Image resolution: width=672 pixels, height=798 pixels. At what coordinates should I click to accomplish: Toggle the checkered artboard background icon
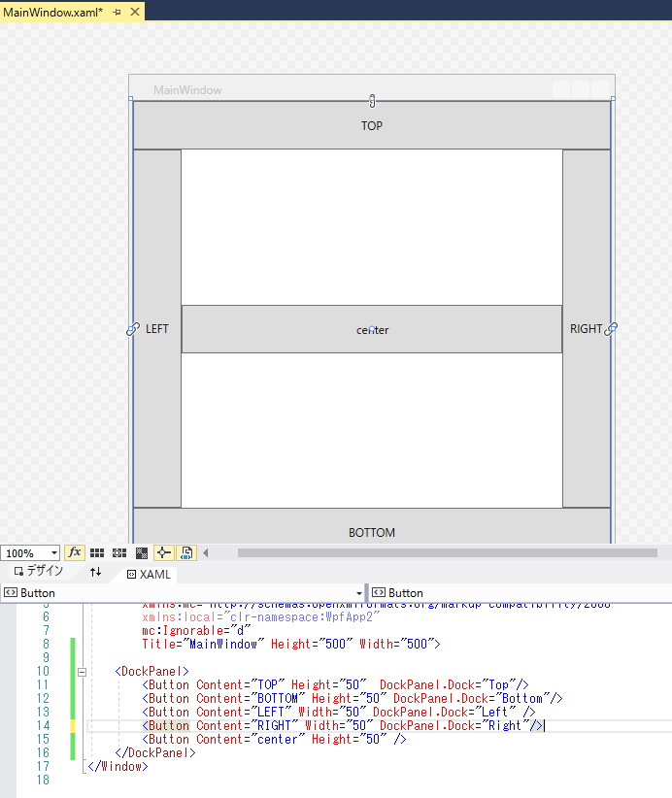pos(142,552)
